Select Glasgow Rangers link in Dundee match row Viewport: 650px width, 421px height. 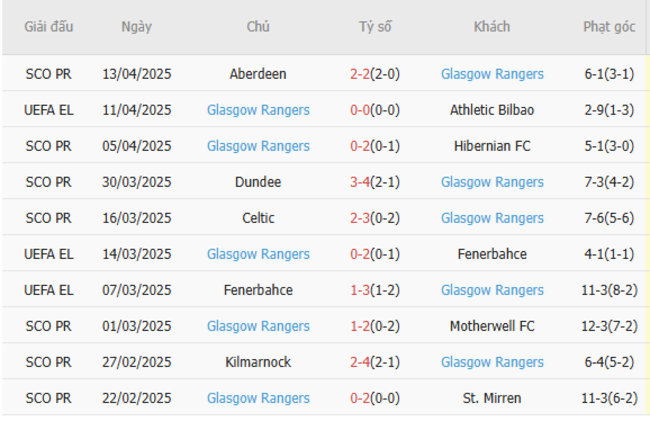[x=492, y=182]
